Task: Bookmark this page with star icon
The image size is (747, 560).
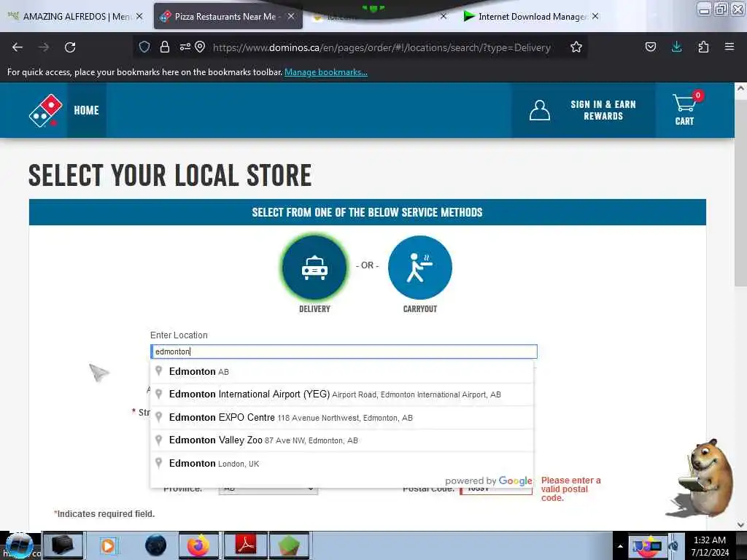Action: [576, 47]
